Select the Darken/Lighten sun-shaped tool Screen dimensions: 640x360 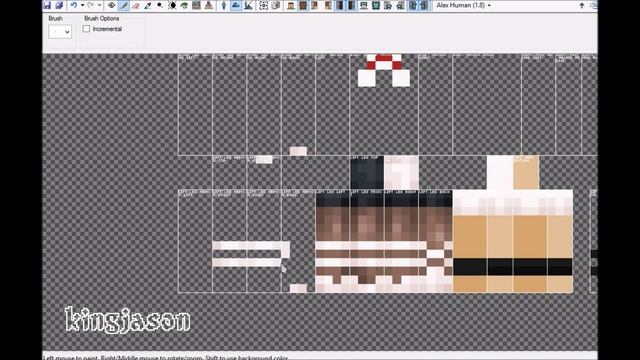(172, 5)
